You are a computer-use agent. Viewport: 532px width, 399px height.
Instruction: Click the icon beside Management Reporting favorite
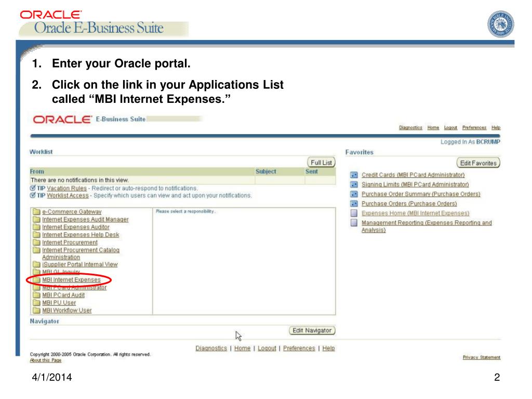[354, 222]
